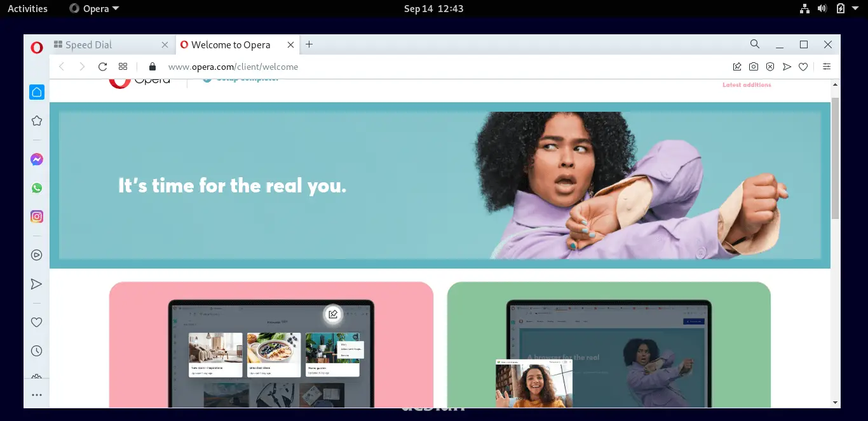Go back with the back arrow
Screen dimensions: 868x421
click(x=62, y=67)
